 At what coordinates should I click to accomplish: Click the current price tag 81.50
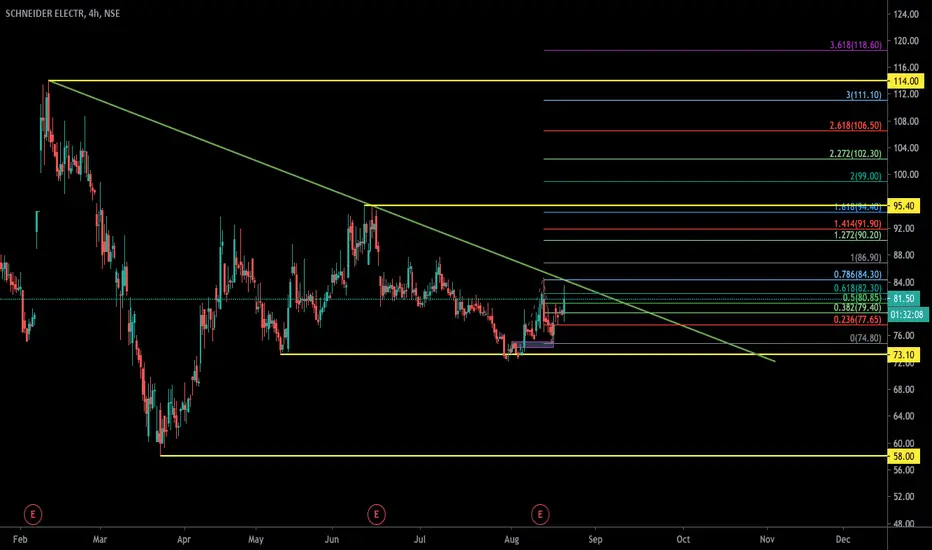[x=903, y=298]
